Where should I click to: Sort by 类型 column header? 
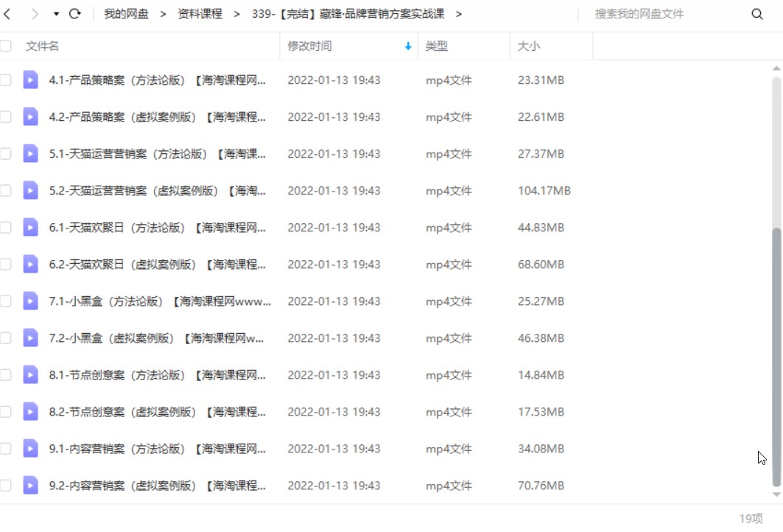coord(436,46)
